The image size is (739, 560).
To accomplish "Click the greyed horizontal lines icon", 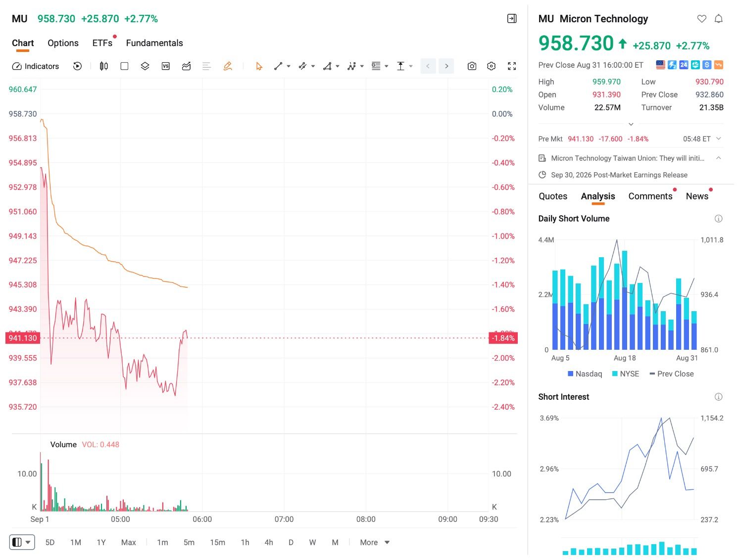I will [x=207, y=66].
